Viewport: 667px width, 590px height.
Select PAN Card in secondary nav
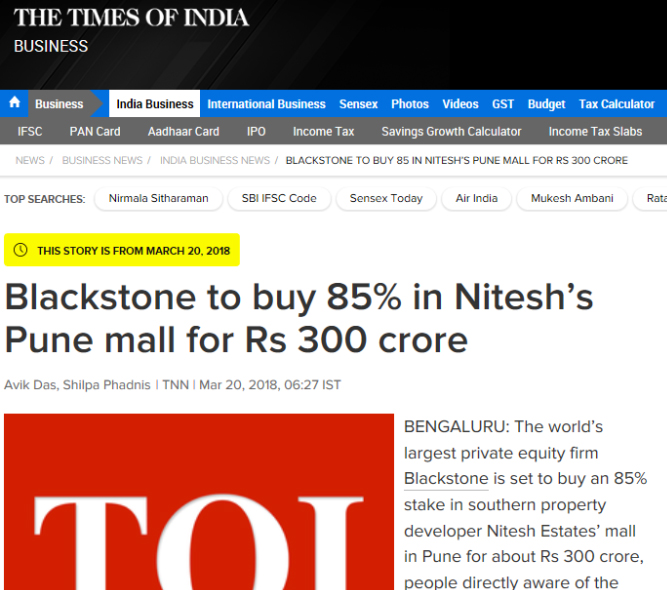point(95,131)
